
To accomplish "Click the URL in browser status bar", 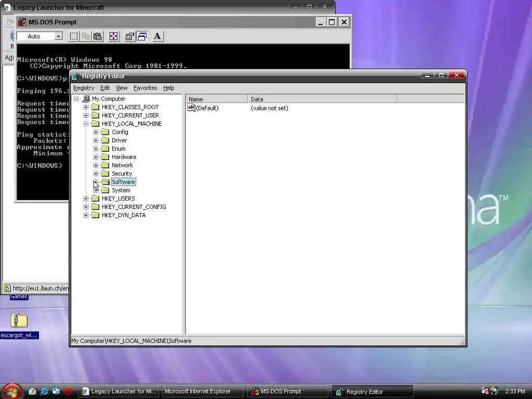I will pyautogui.click(x=41, y=288).
